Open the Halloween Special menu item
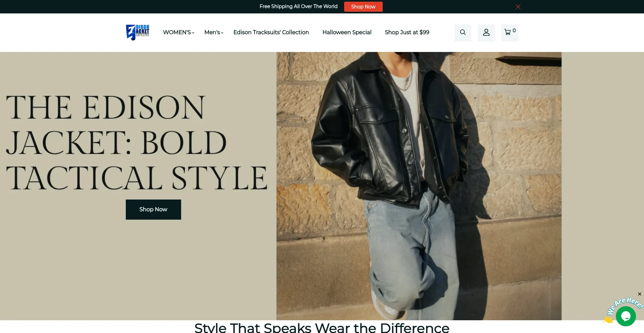This screenshot has height=333, width=644. 347,33
